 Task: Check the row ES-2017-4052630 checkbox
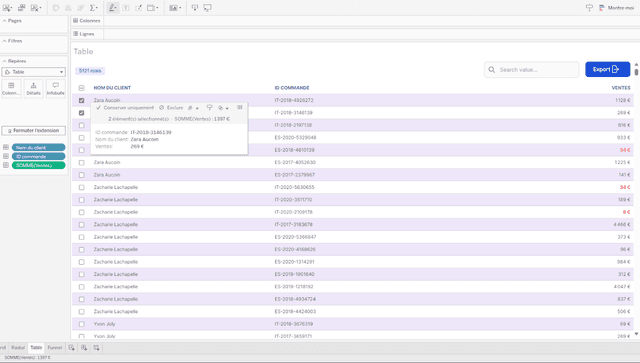point(82,163)
